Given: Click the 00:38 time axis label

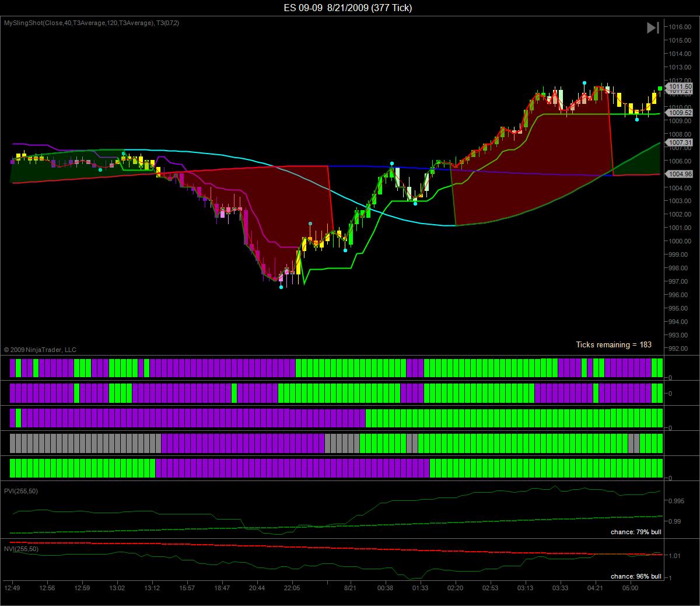Looking at the screenshot, I should (x=385, y=588).
